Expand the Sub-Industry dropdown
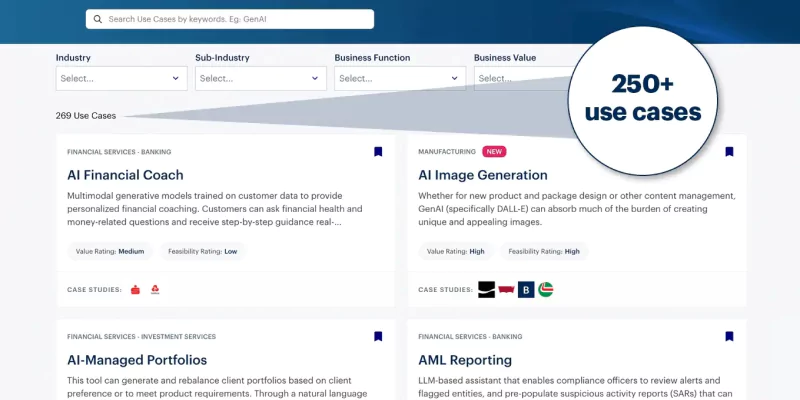Image resolution: width=800 pixels, height=400 pixels. [x=260, y=78]
